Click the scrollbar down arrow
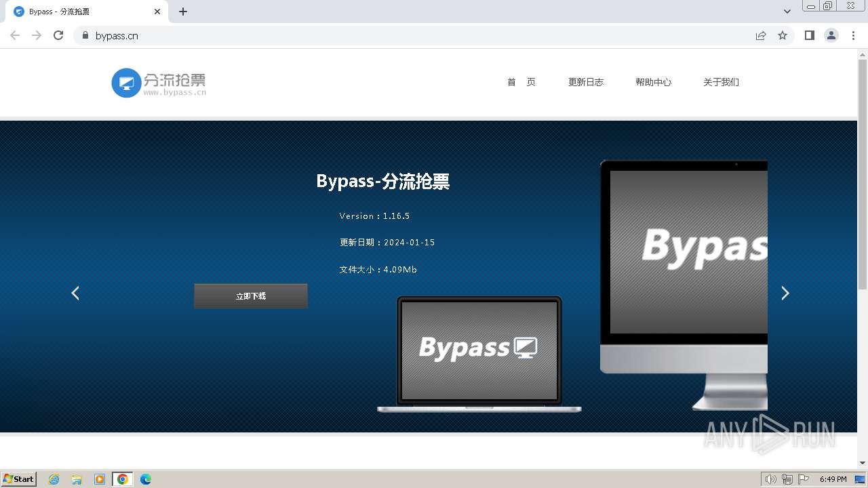The height and width of the screenshot is (488, 868). 863,463
